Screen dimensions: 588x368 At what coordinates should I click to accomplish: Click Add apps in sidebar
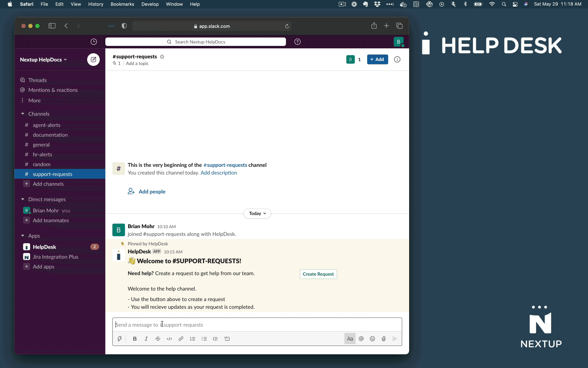[x=60, y=267]
